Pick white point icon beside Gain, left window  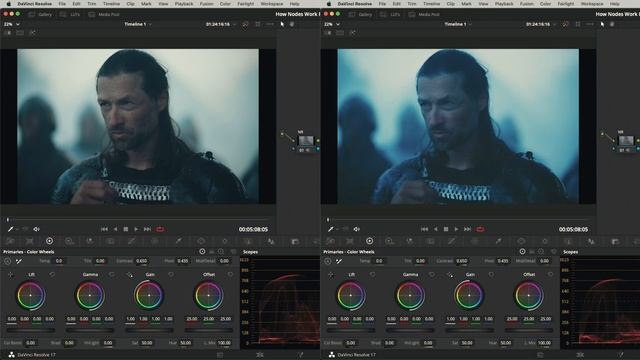[129, 275]
